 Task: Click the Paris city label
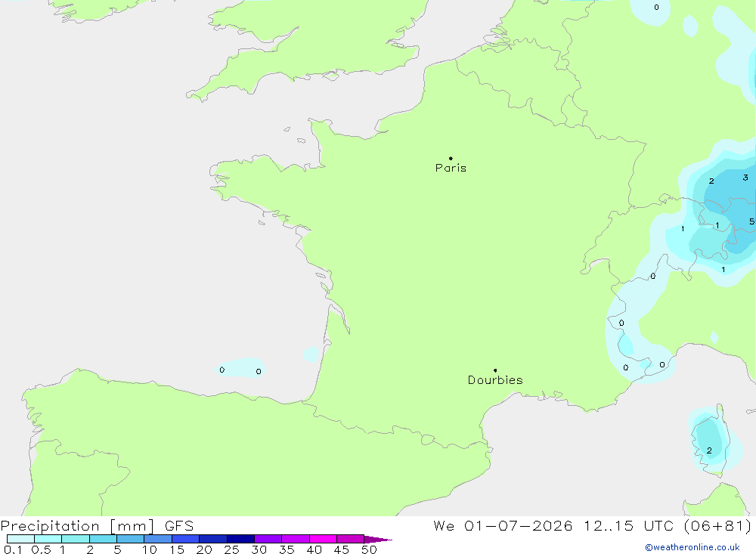451,168
